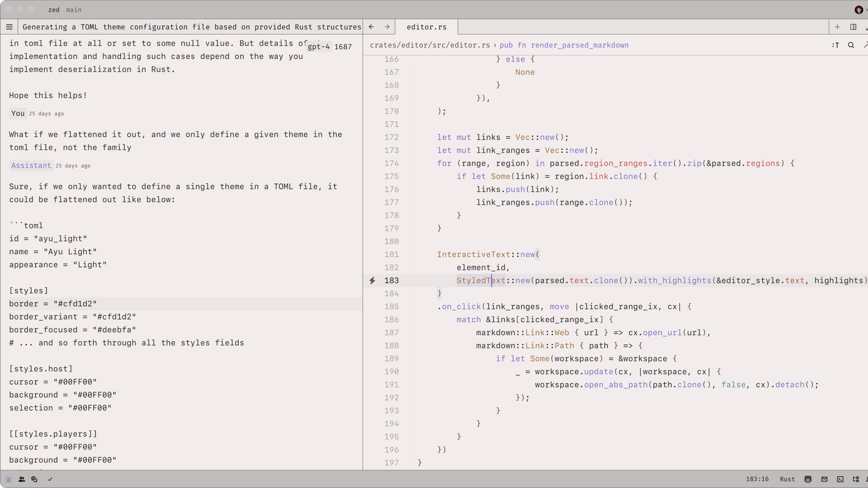Open buffer search magnifier icon

coord(851,45)
